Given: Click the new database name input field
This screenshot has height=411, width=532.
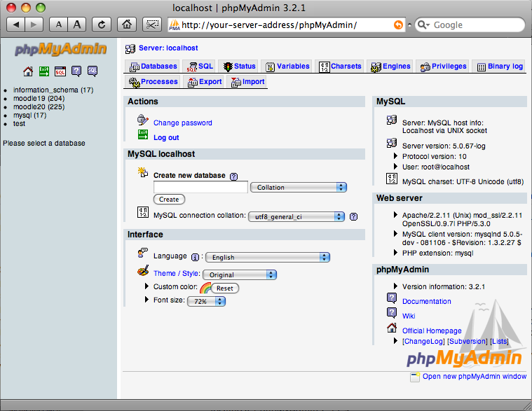Looking at the screenshot, I should coord(200,188).
